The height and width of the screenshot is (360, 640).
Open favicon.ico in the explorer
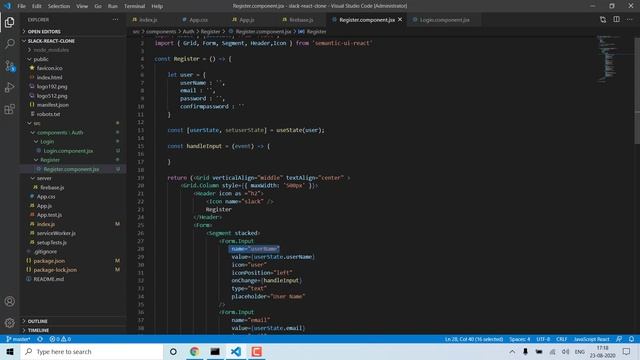pyautogui.click(x=49, y=68)
